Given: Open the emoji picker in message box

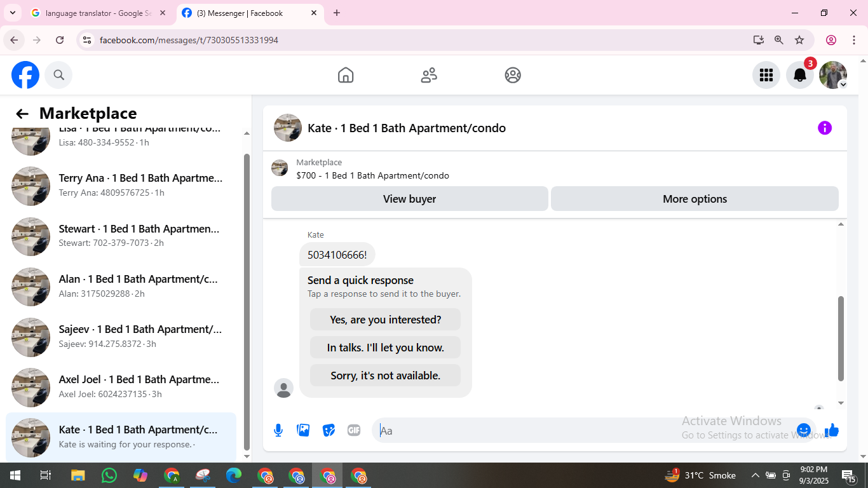Looking at the screenshot, I should 804,430.
